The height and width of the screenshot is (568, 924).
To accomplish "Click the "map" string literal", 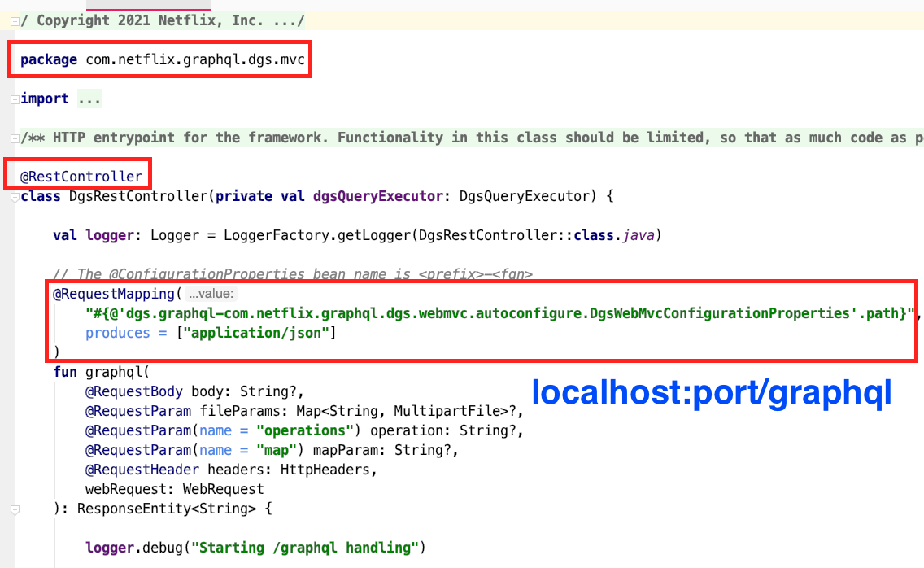I will (277, 449).
